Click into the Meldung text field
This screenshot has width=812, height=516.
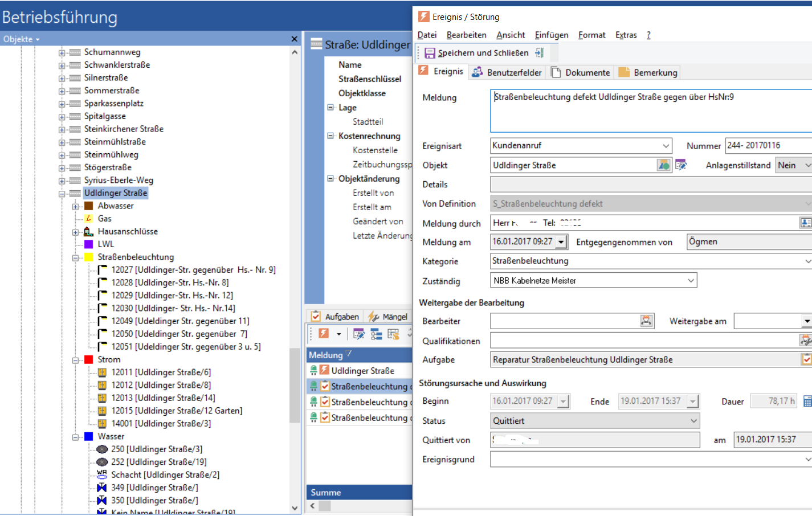650,111
